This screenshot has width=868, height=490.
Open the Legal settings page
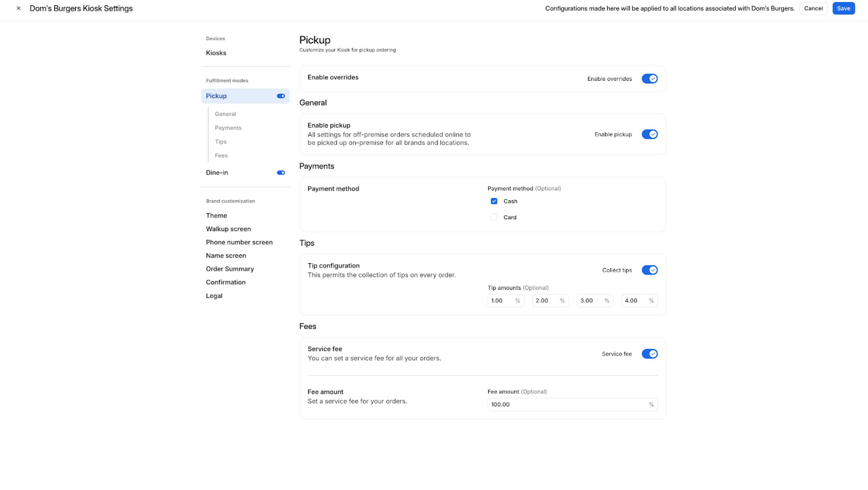[x=214, y=296]
